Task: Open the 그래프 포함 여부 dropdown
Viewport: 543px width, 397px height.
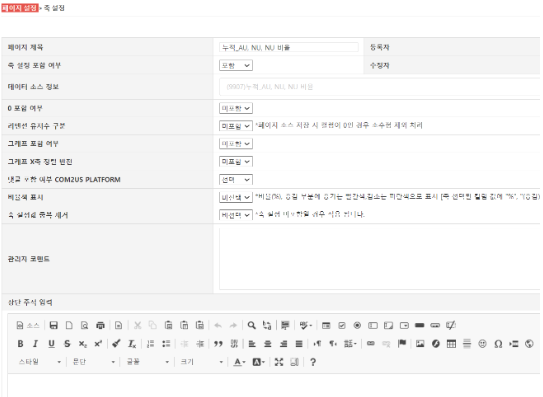Action: tap(236, 144)
